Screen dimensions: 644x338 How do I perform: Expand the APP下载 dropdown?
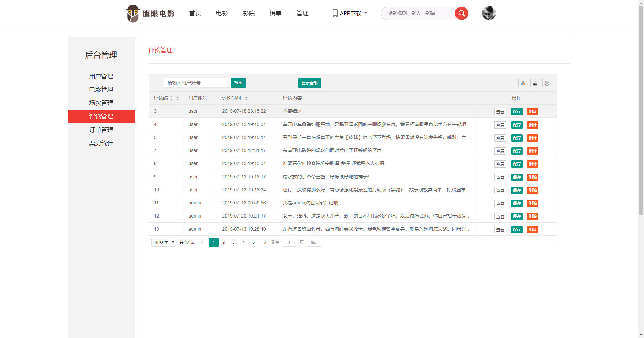350,13
